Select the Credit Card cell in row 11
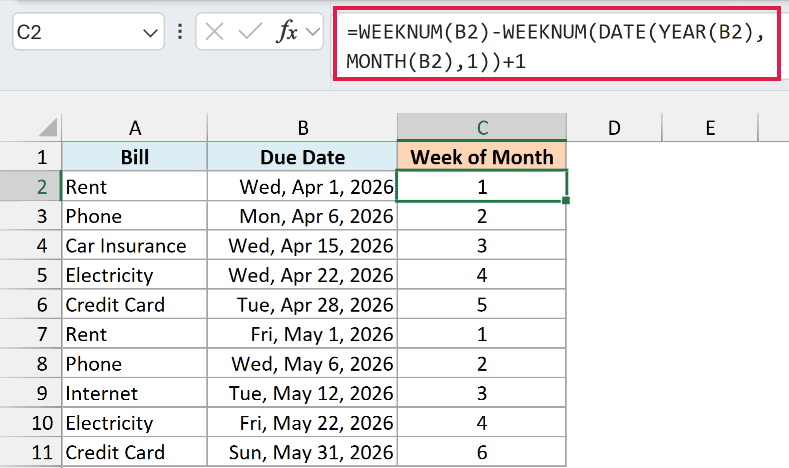 coord(134,452)
